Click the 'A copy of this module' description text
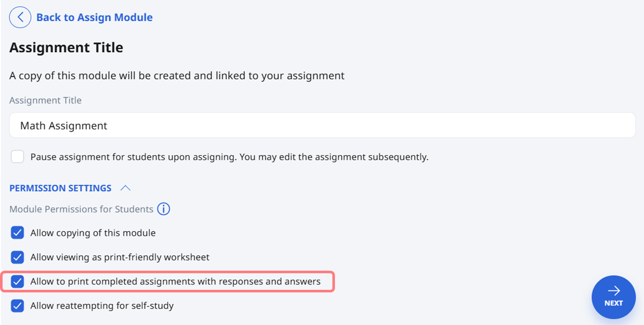Screen dimensions: 644x325 (177, 76)
